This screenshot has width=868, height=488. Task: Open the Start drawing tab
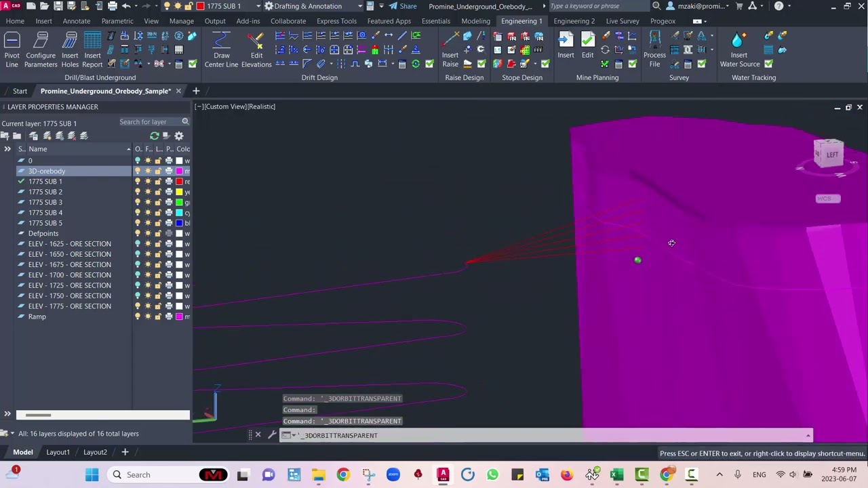[20, 91]
